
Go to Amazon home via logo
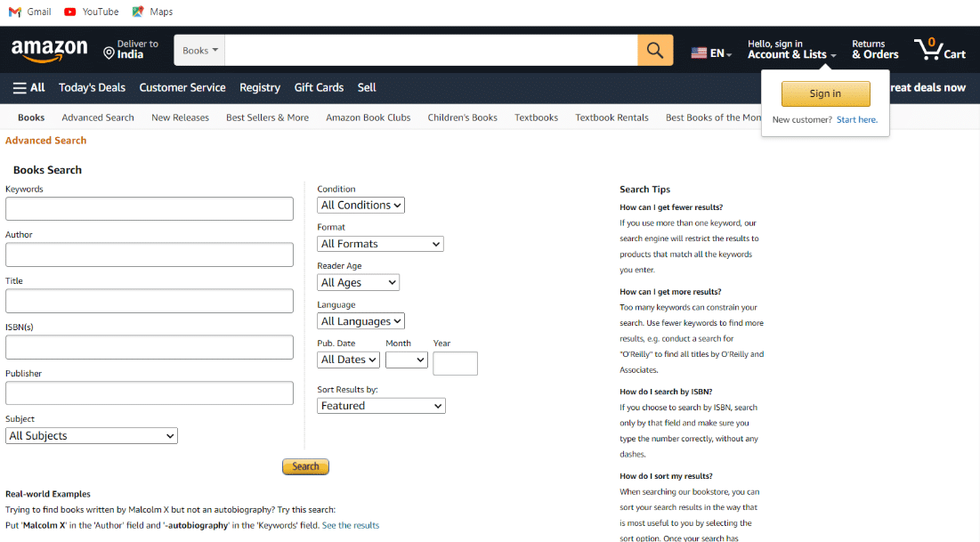[49, 51]
